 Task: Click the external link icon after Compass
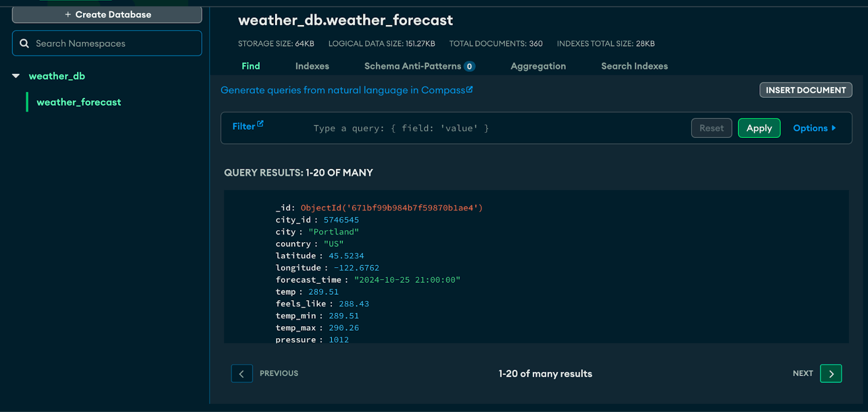pos(470,89)
